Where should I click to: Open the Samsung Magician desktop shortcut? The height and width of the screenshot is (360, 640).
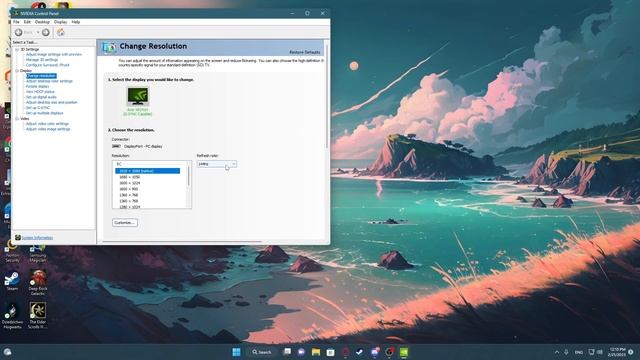[x=38, y=252]
